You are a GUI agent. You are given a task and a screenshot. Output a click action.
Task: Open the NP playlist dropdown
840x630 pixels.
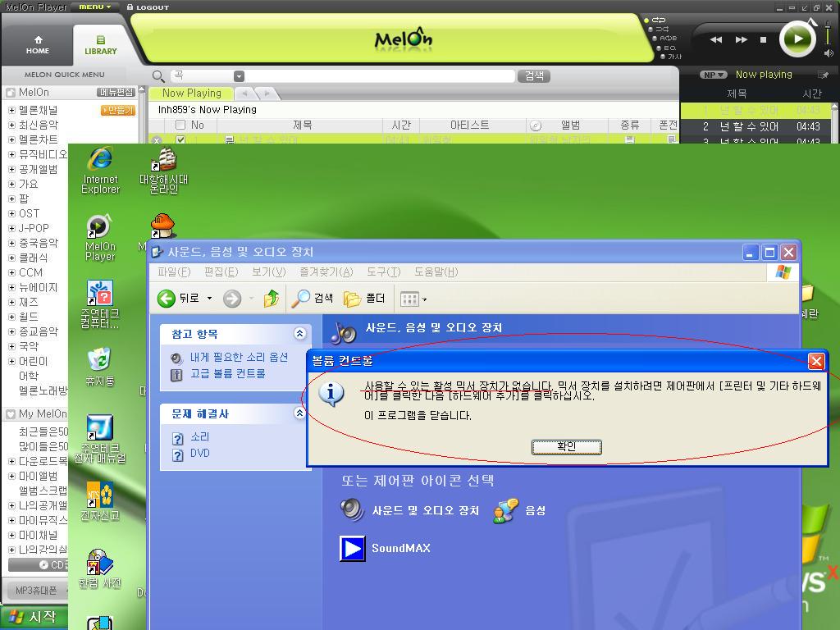[x=714, y=75]
